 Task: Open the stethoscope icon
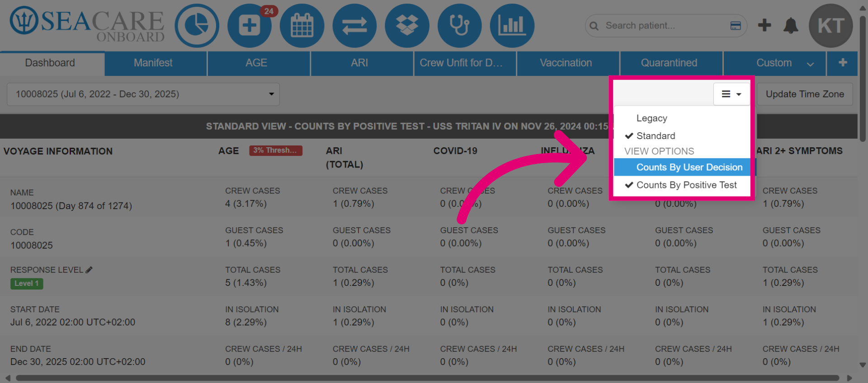459,26
